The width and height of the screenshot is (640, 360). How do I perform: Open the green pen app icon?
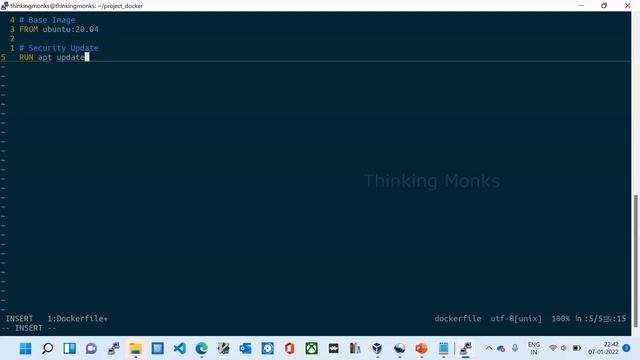click(224, 349)
